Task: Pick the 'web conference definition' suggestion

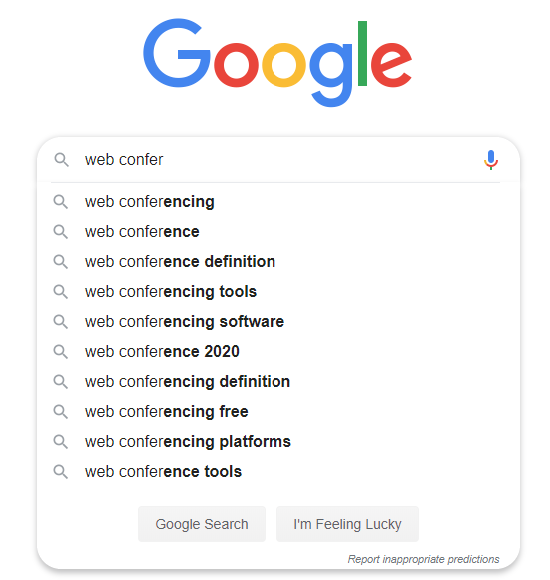Action: [278, 262]
